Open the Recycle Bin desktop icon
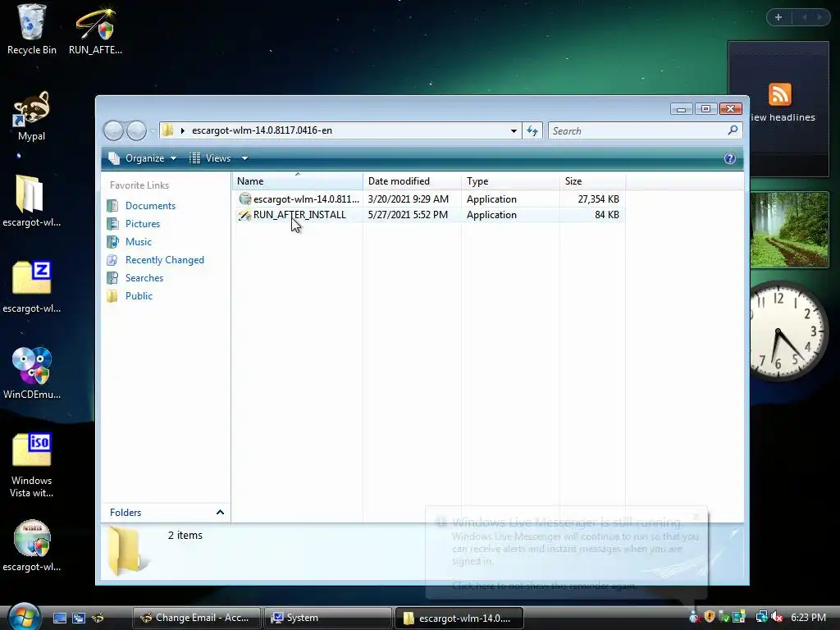 click(x=32, y=30)
